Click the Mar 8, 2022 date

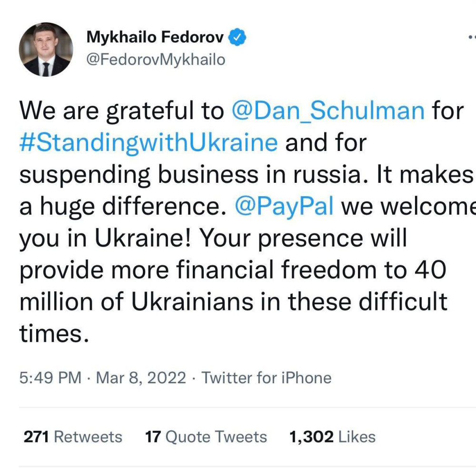[x=141, y=378]
